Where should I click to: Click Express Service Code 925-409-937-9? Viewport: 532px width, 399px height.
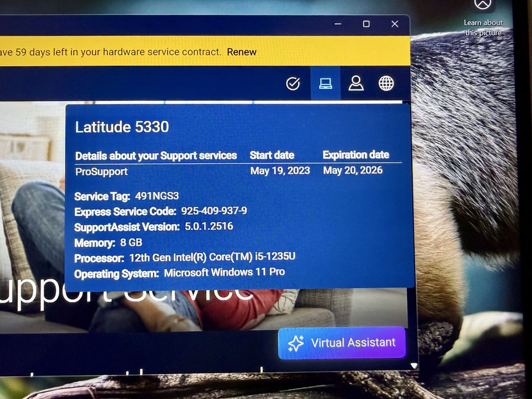point(214,211)
